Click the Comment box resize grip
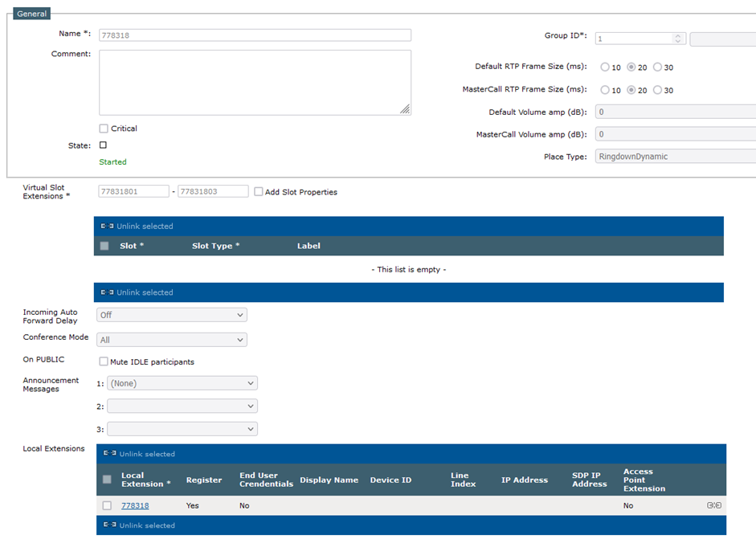 [405, 109]
